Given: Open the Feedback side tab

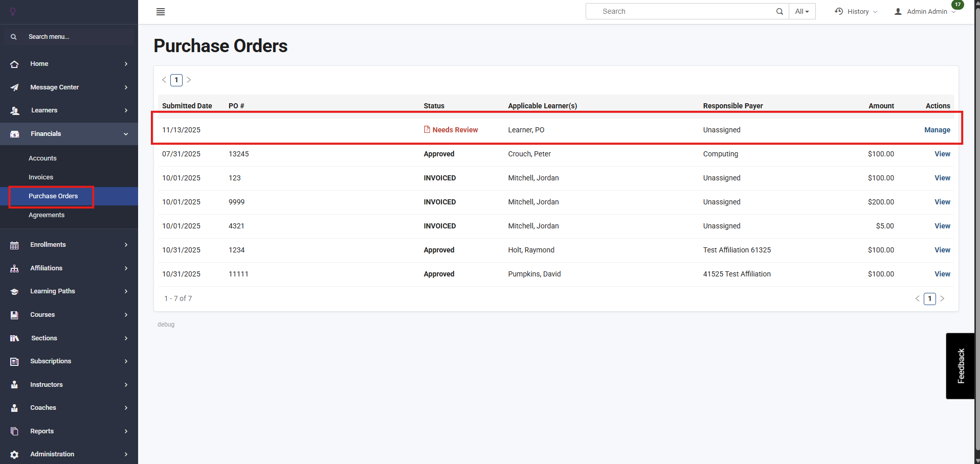Looking at the screenshot, I should point(961,366).
